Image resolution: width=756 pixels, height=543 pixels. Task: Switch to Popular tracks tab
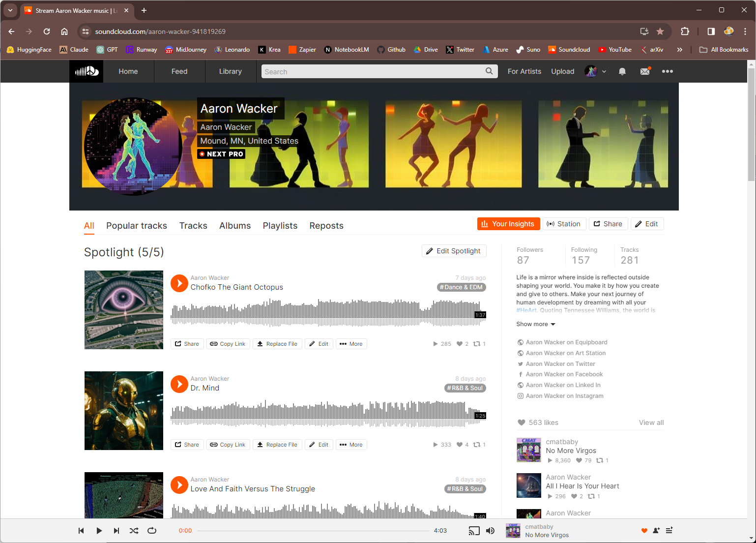(137, 226)
